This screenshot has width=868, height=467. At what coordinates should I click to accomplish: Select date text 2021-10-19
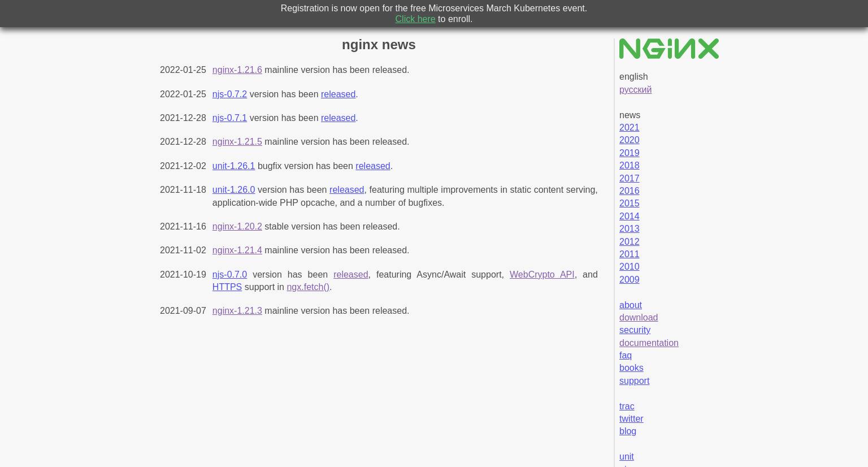pos(183,274)
